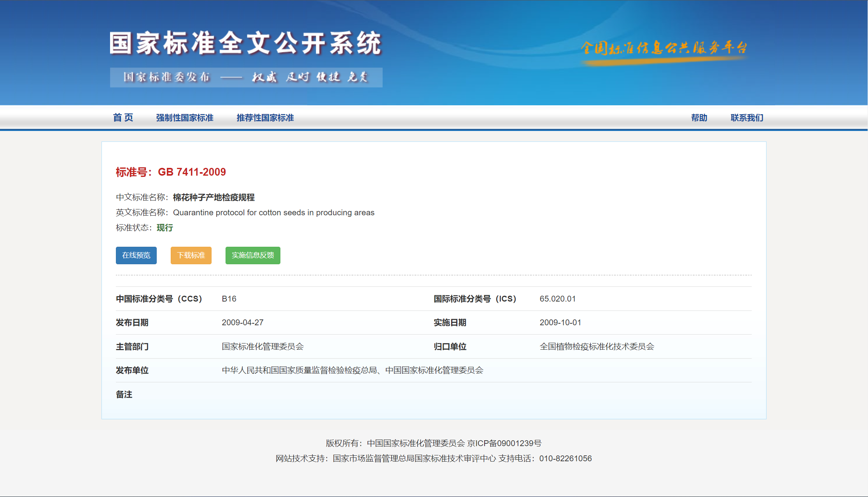Viewport: 868px width, 497px height.
Task: Click 联系我们 in navigation bar
Action: [x=747, y=118]
